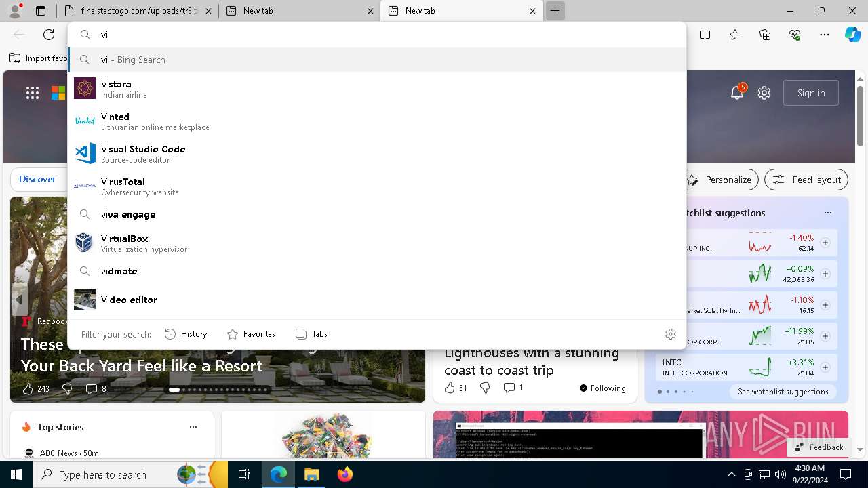Click the Personalize button
868x488 pixels.
719,180
